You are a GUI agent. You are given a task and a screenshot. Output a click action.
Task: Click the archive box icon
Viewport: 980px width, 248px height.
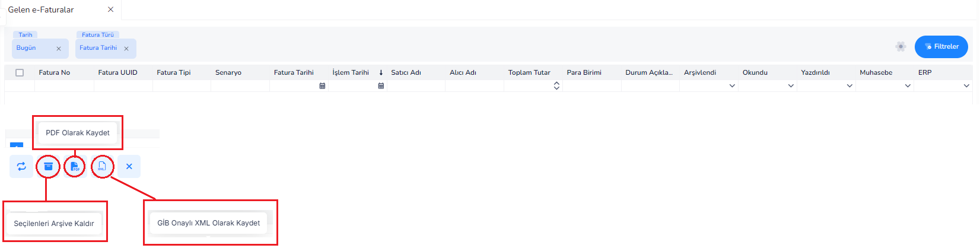[x=49, y=167]
